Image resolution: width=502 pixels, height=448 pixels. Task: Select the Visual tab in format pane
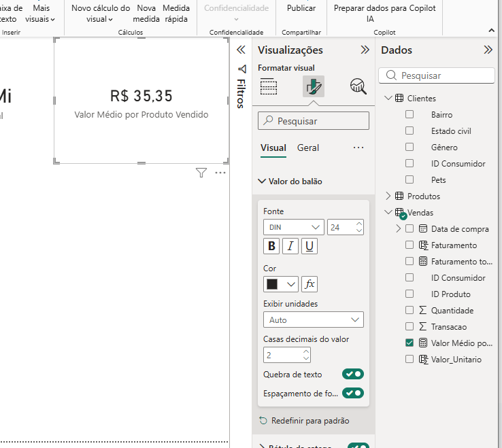click(273, 148)
